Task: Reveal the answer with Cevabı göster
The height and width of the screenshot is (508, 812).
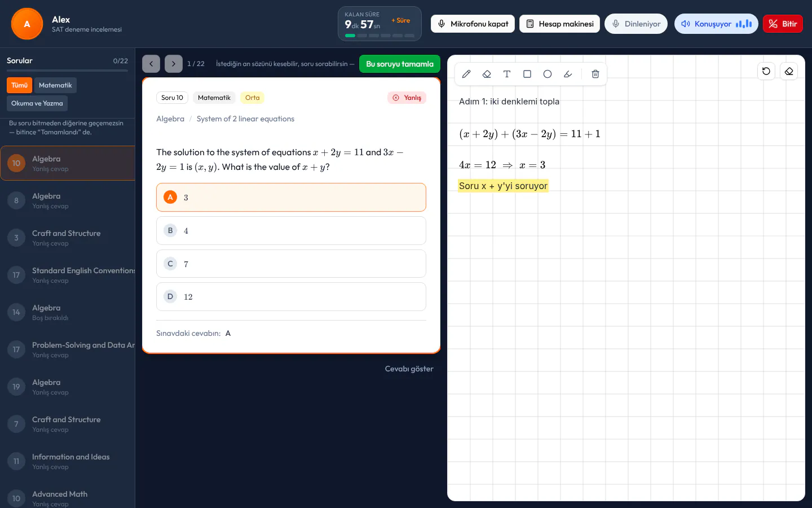Action: (x=409, y=369)
